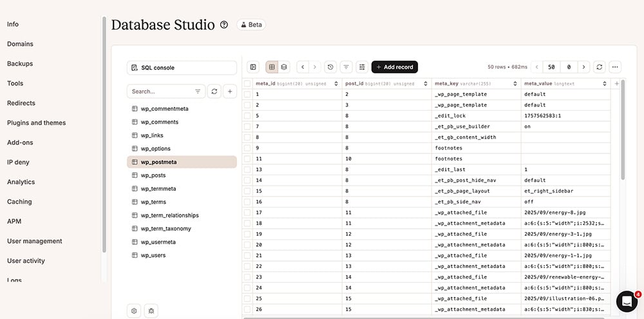Click the wp_users table icon

(135, 255)
